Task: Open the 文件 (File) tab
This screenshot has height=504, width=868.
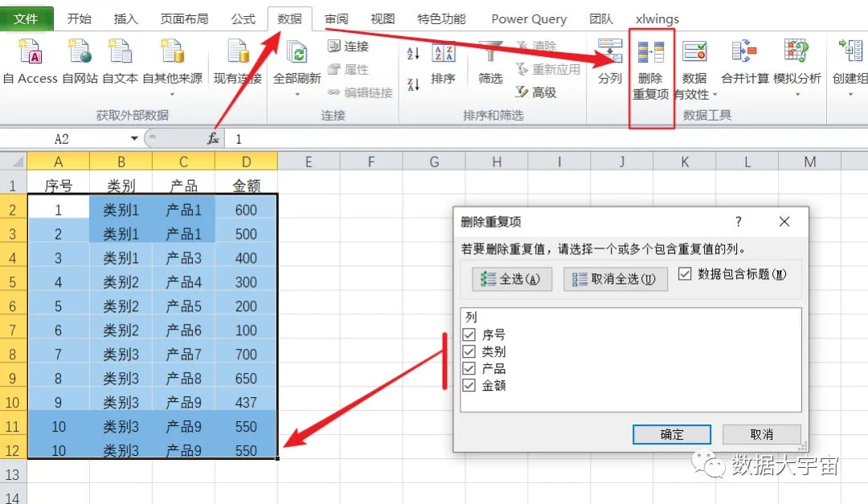Action: tap(27, 18)
